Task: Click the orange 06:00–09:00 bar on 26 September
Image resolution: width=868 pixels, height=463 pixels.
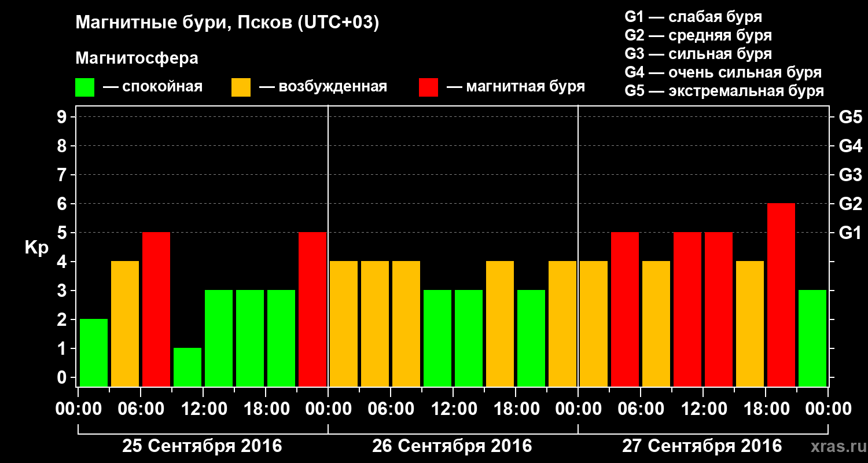Action: (x=406, y=324)
